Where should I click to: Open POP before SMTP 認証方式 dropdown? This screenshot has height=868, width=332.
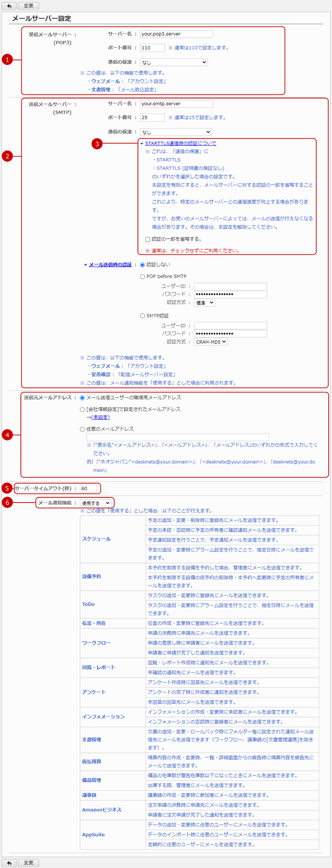click(x=205, y=302)
